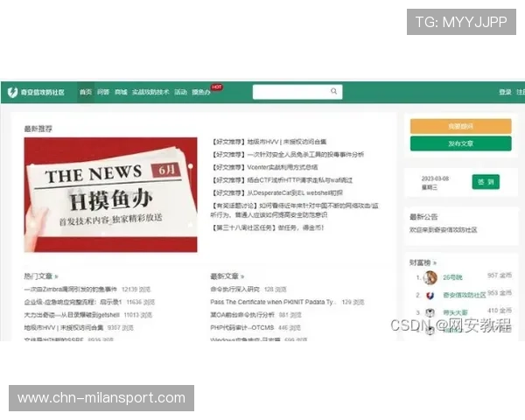Click the 登录 login link
Screen dimensions: 525x420
point(505,92)
